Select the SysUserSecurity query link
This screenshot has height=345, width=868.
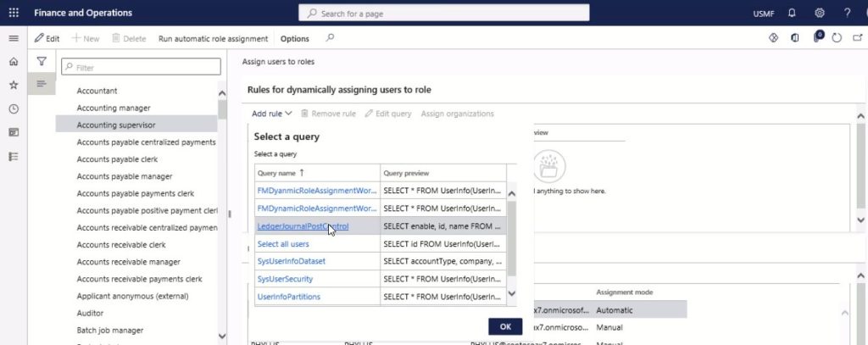285,279
